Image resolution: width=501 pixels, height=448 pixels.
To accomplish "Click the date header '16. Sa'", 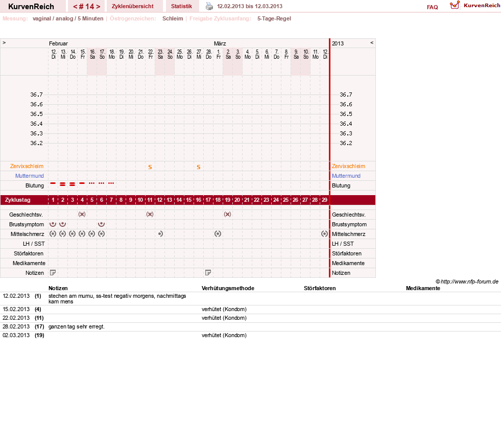I will [x=92, y=54].
